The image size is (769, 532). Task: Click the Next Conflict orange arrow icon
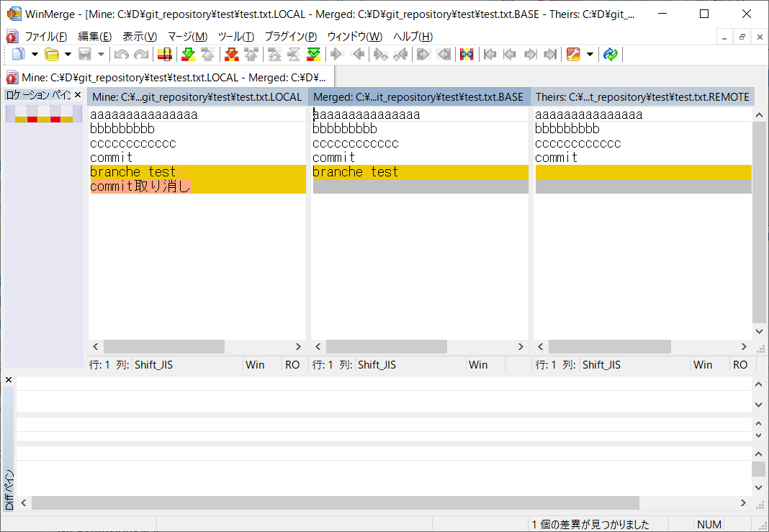click(x=231, y=54)
